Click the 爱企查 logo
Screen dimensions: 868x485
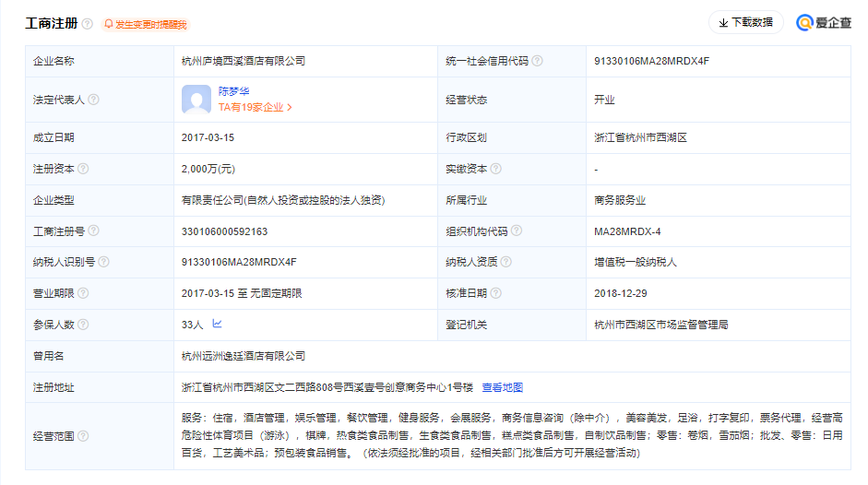[x=824, y=23]
